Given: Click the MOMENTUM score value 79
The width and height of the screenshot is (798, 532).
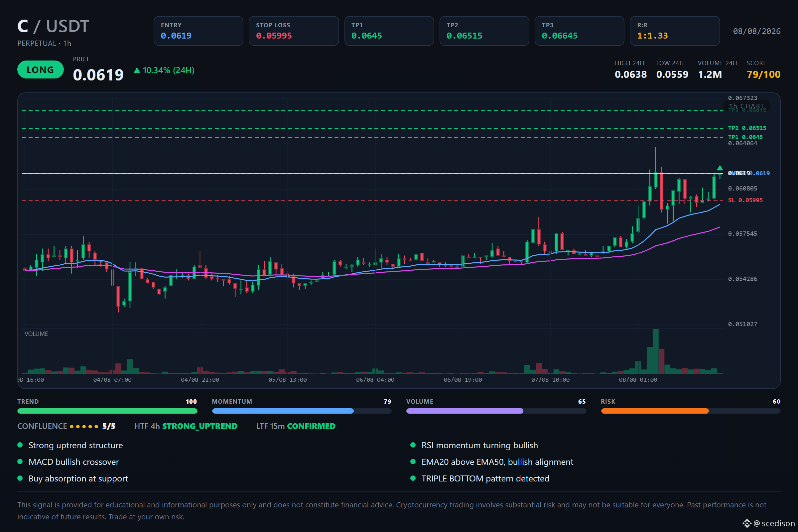Looking at the screenshot, I should [387, 401].
